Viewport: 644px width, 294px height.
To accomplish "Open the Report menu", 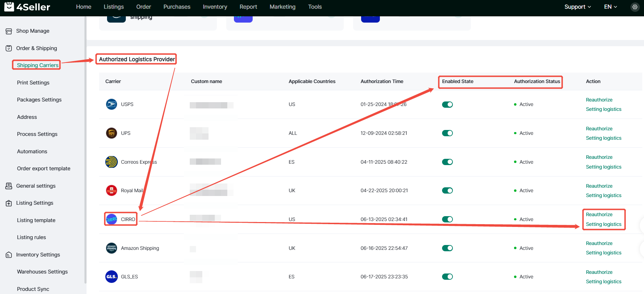I will click(248, 7).
